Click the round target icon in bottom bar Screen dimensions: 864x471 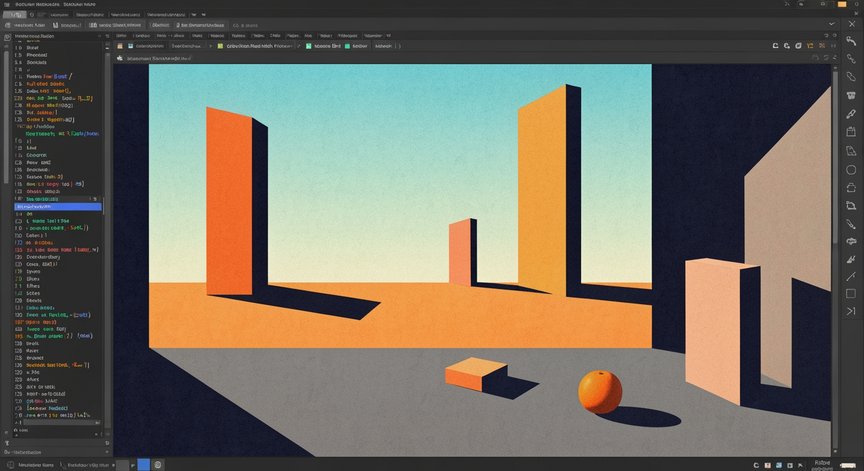(x=158, y=465)
